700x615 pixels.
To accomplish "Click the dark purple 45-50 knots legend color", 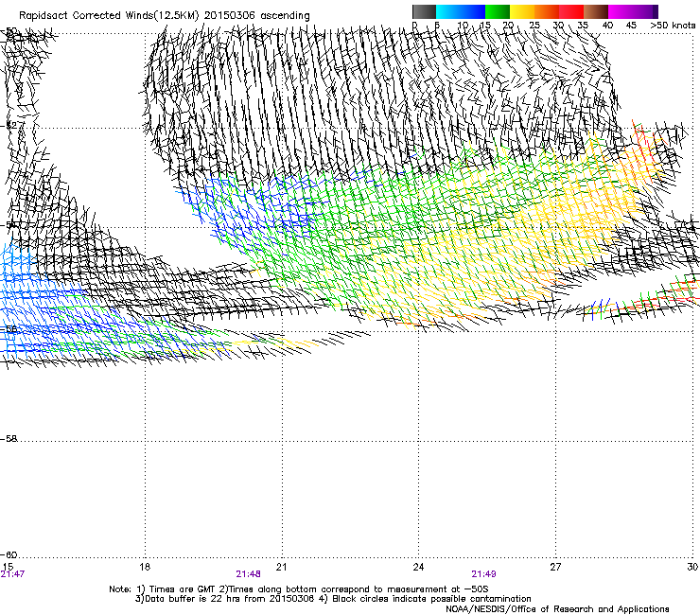I will coord(645,11).
